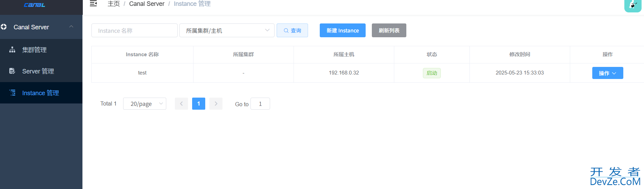Click the 集群管理 tree icon
The width and height of the screenshot is (644, 189).
pyautogui.click(x=12, y=50)
